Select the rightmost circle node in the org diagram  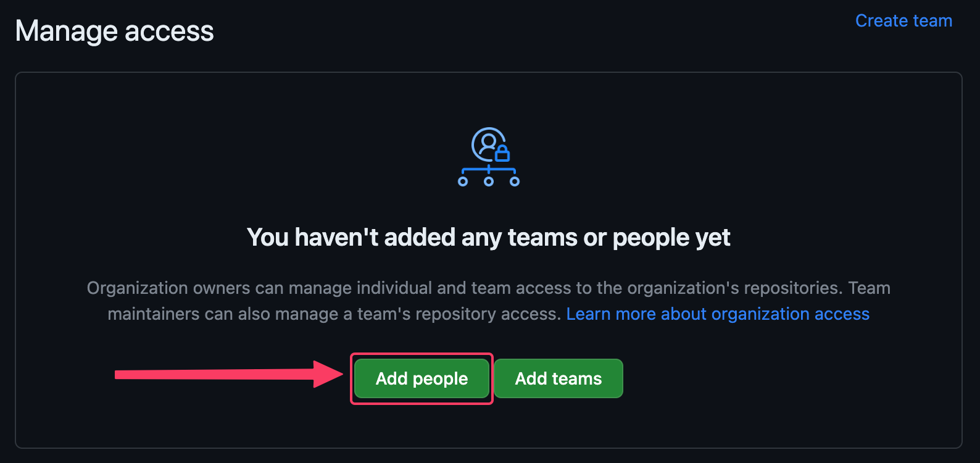pos(515,181)
